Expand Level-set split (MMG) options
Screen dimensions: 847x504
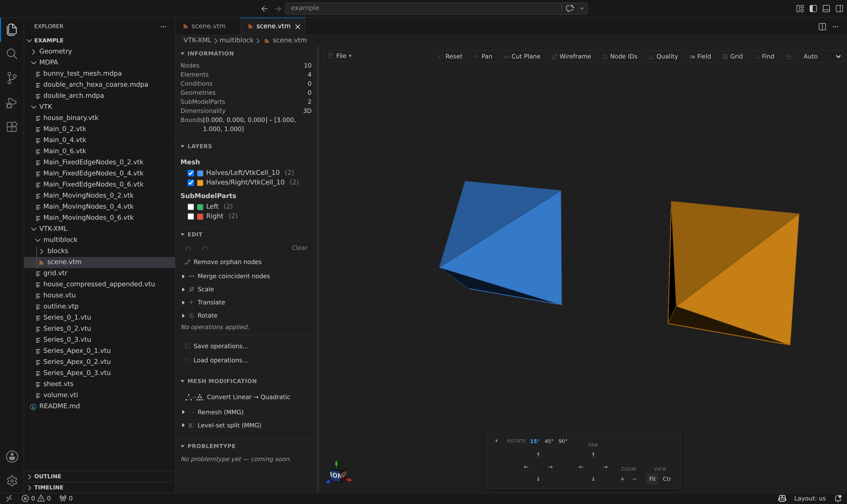pyautogui.click(x=184, y=425)
